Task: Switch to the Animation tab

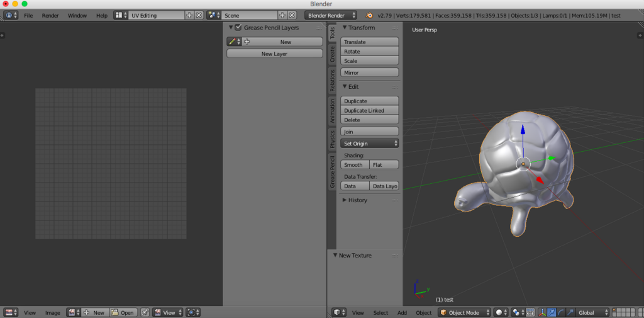Action: (332, 111)
